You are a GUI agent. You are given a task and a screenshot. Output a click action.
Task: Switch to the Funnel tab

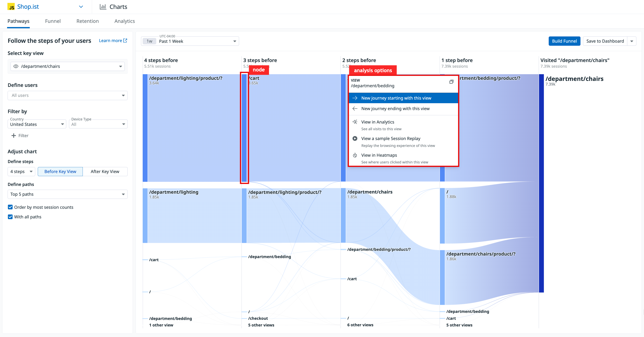(x=53, y=21)
